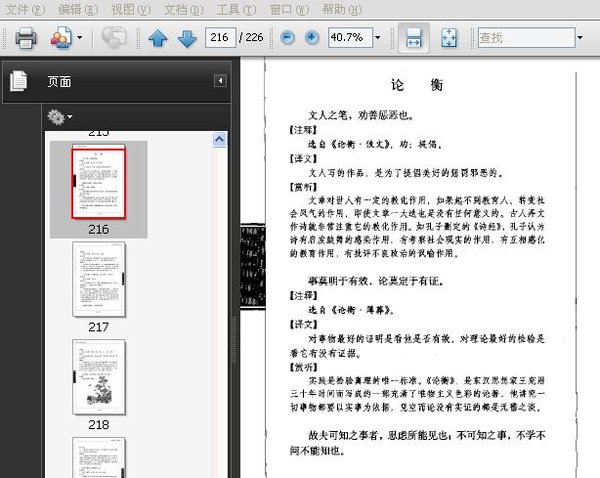Click the next page down arrow

coord(186,39)
